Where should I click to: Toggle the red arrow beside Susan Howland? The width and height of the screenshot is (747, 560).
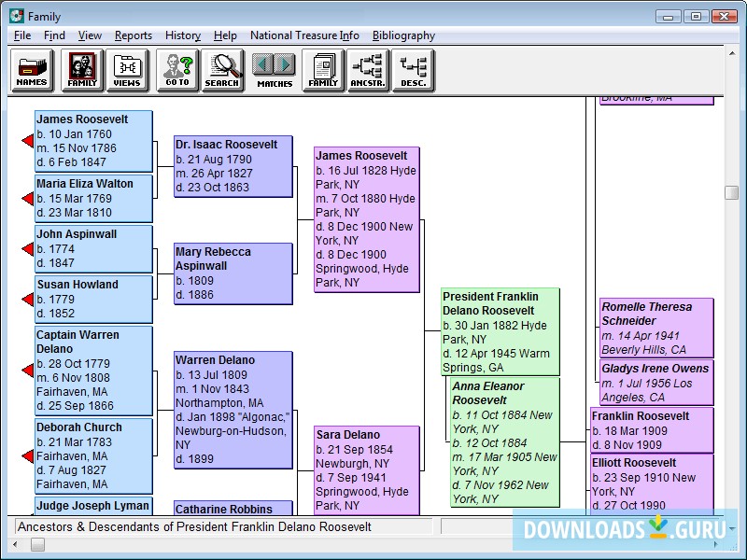click(x=26, y=299)
